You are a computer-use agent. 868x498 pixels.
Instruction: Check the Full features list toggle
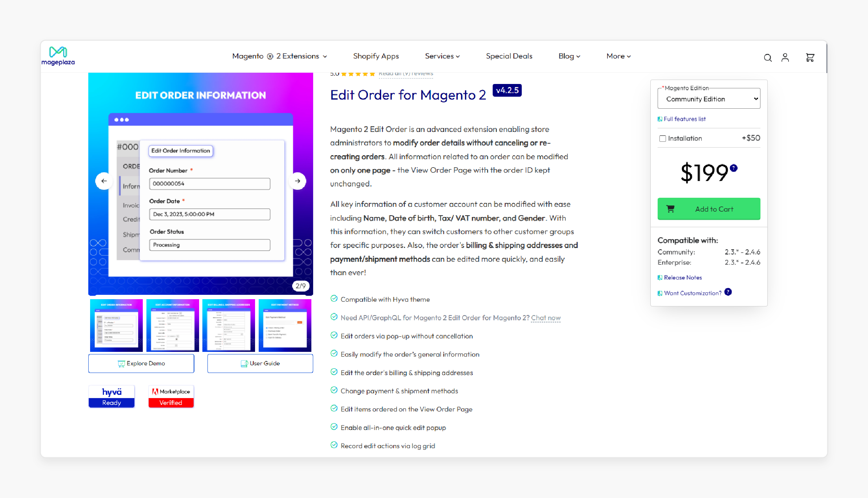tap(685, 119)
